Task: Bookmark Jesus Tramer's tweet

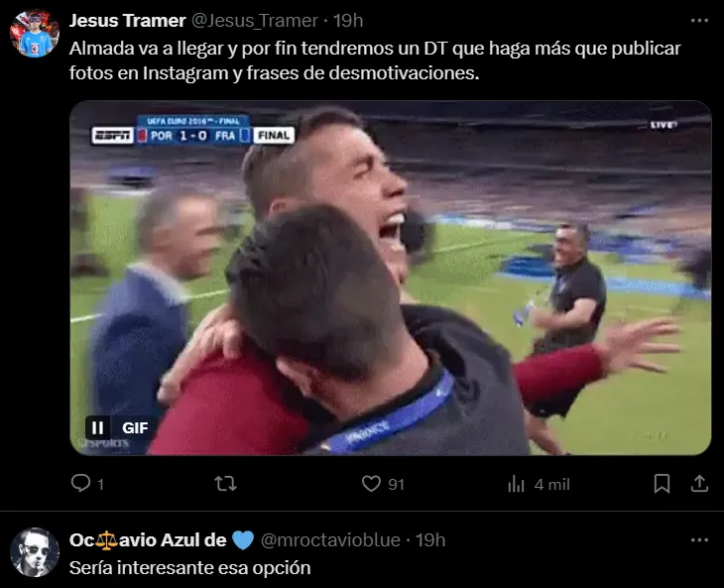Action: 662,484
